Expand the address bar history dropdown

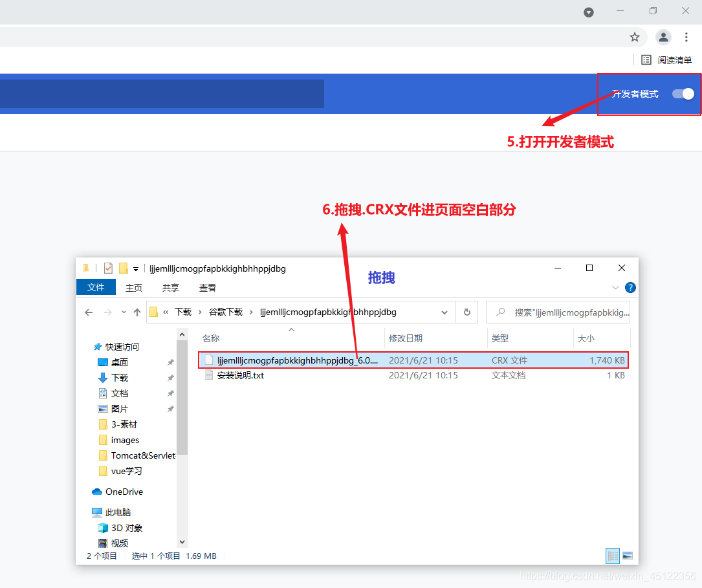(444, 312)
